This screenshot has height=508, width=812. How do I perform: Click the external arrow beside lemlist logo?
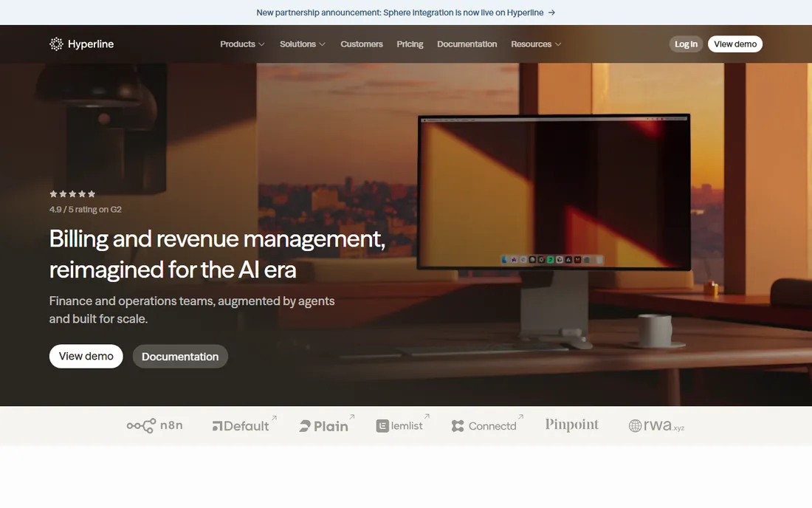427,416
